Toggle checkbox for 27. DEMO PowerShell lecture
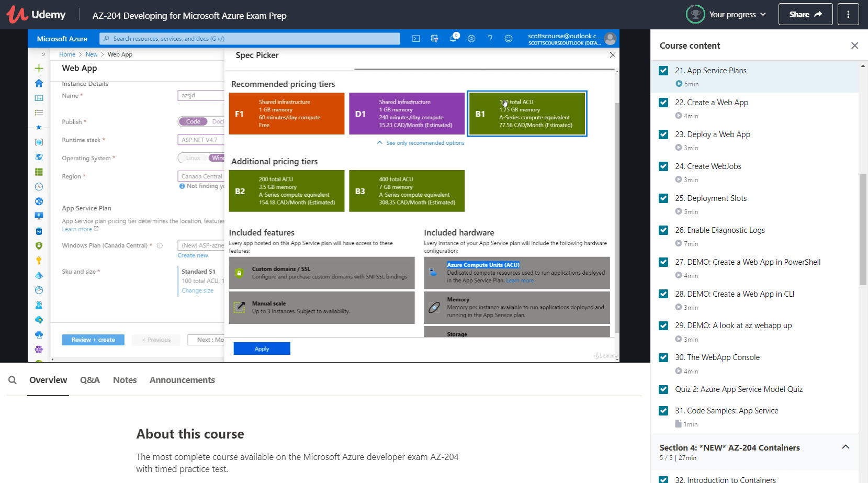The width and height of the screenshot is (868, 483). pos(663,262)
